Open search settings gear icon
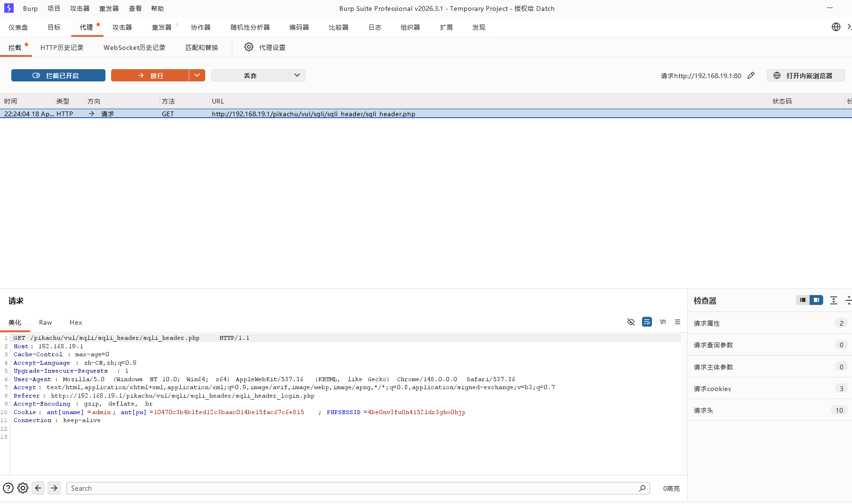 [x=23, y=488]
